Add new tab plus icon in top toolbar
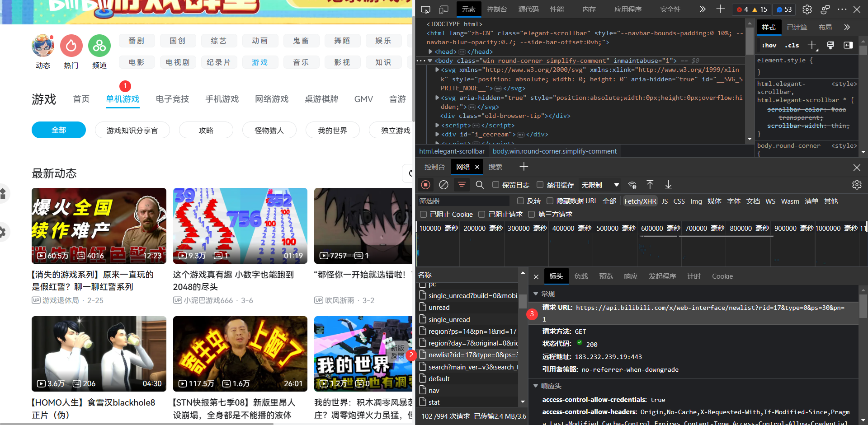 [720, 9]
